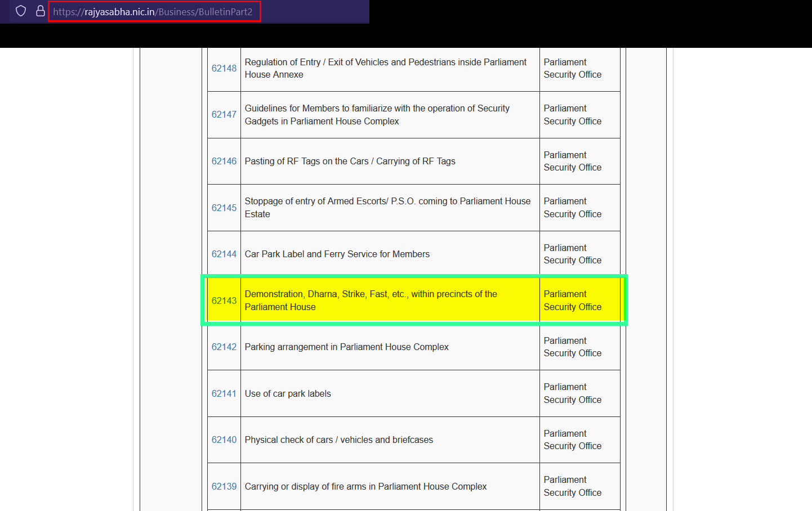Select 'Guidelines for Members to familiarize' subject text
This screenshot has width=812, height=511.
[x=377, y=114]
